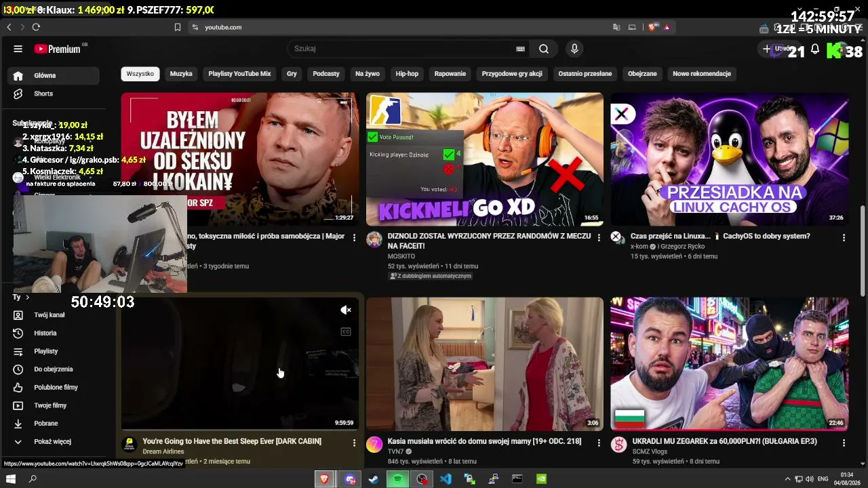This screenshot has height=488, width=868.
Task: Open Twoje filmy in sidebar
Action: coord(54,405)
